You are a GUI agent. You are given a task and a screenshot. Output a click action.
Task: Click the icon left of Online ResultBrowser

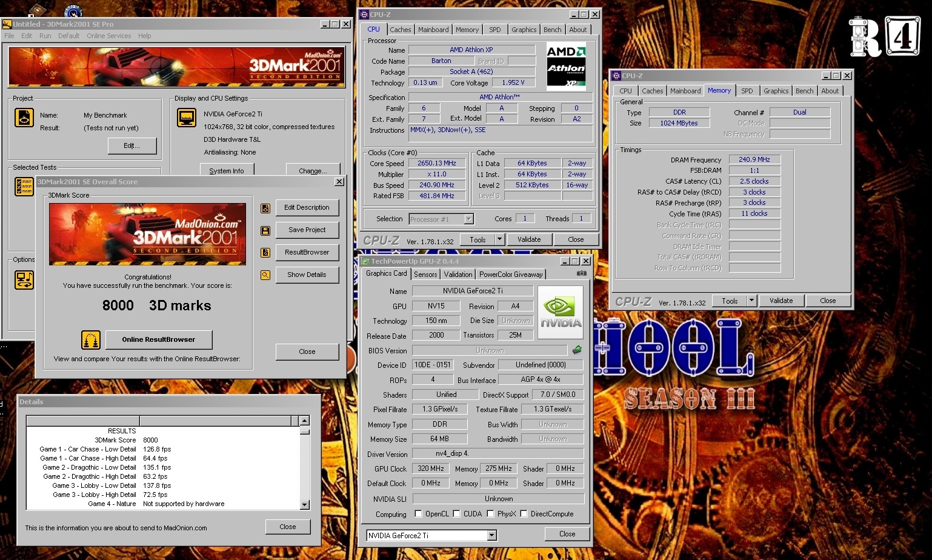(91, 340)
